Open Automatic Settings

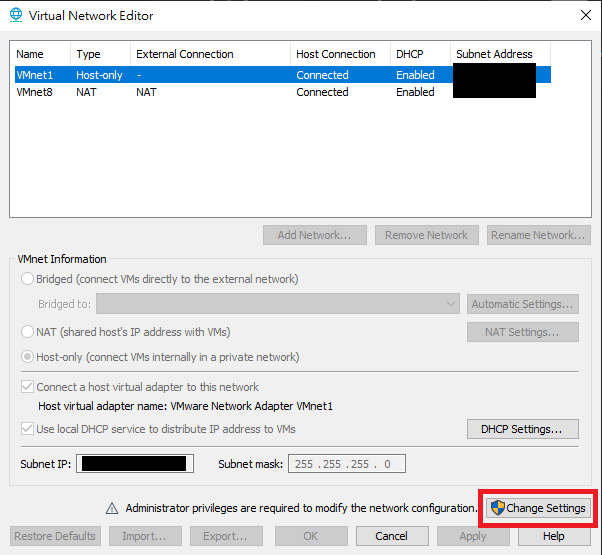coord(523,304)
